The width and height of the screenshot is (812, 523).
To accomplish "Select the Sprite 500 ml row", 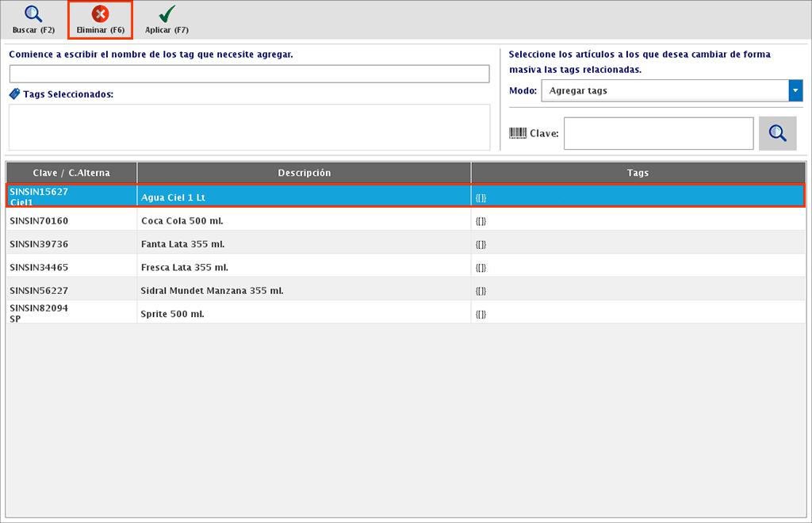I will click(304, 313).
